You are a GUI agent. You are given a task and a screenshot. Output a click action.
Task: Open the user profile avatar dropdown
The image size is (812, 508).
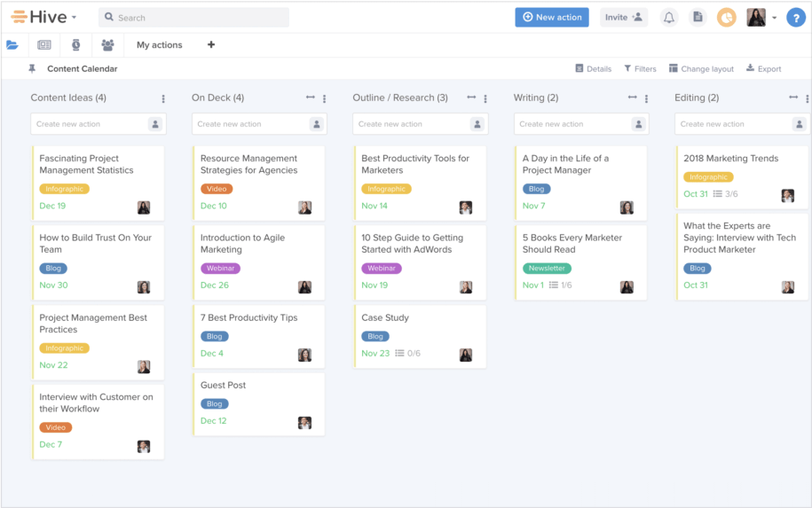pos(761,18)
